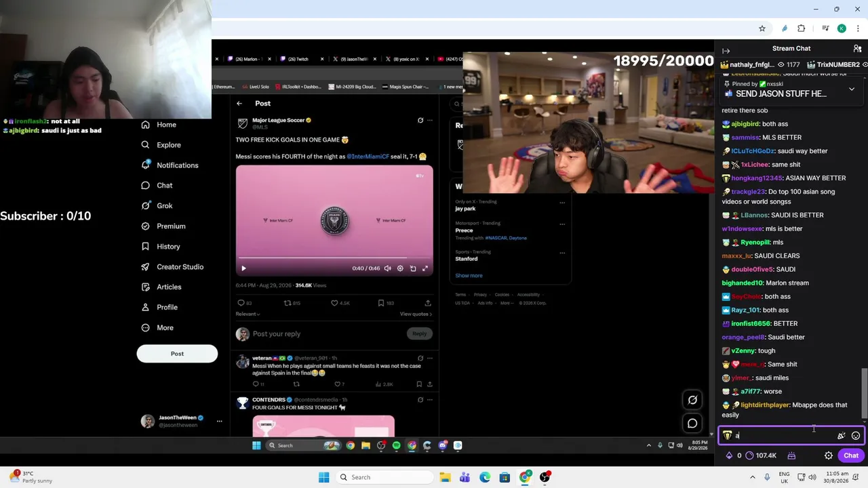Open more options on veteran reply

(x=430, y=358)
